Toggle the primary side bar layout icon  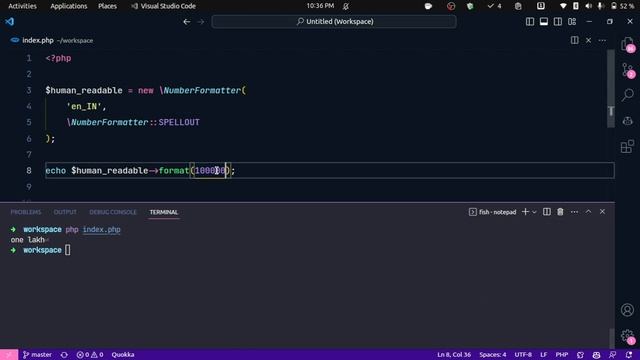[530, 22]
